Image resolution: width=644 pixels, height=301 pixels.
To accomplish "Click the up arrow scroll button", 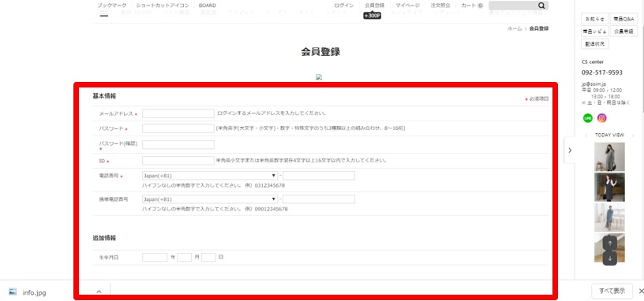I will (x=610, y=243).
